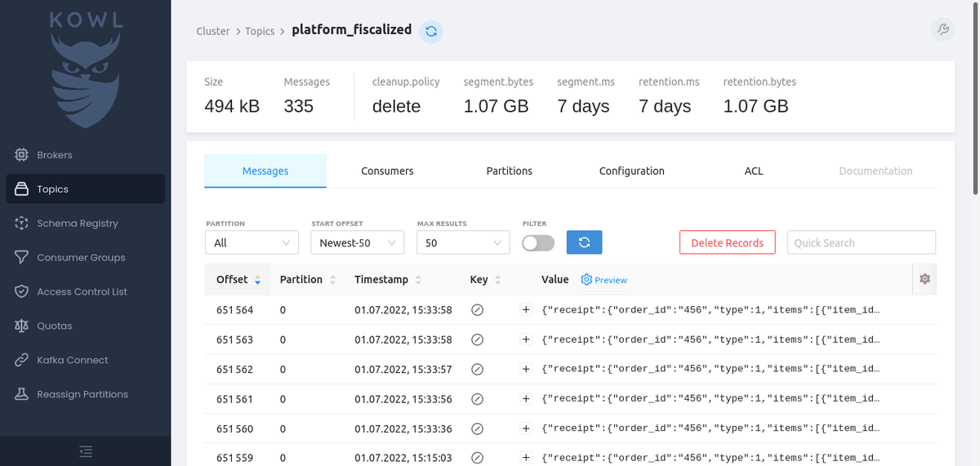The height and width of the screenshot is (466, 980).
Task: Go to Schema Registry
Action: pyautogui.click(x=85, y=223)
